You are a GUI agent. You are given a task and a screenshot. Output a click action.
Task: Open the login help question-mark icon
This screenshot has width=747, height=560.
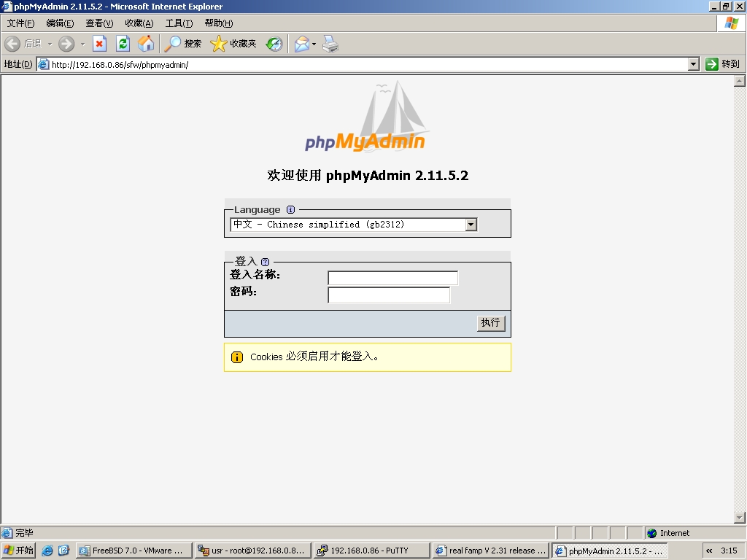pyautogui.click(x=266, y=262)
